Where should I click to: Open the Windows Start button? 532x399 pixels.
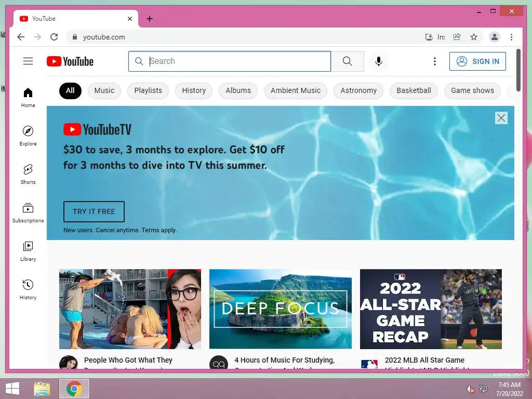coord(12,389)
